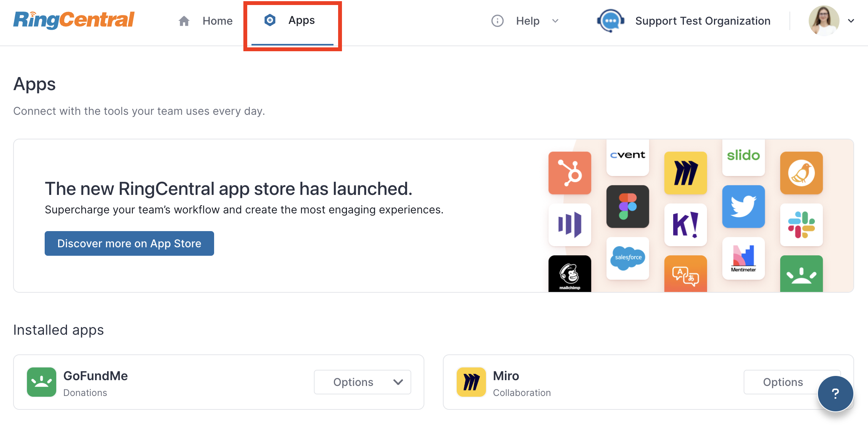Click the Help info circle icon

(x=498, y=21)
